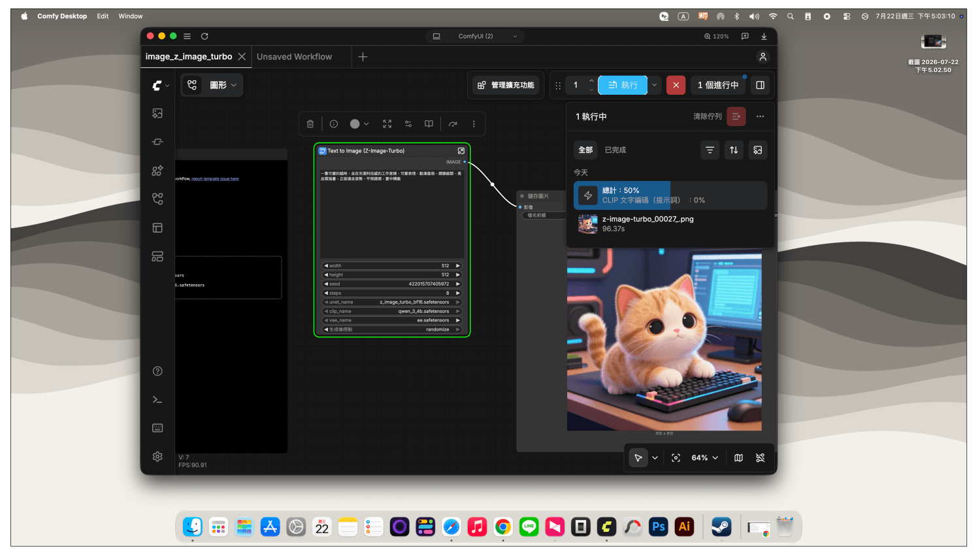Open the 生成後控制 randomize dropdown
Image resolution: width=980 pixels, height=558 pixels.
pyautogui.click(x=392, y=330)
